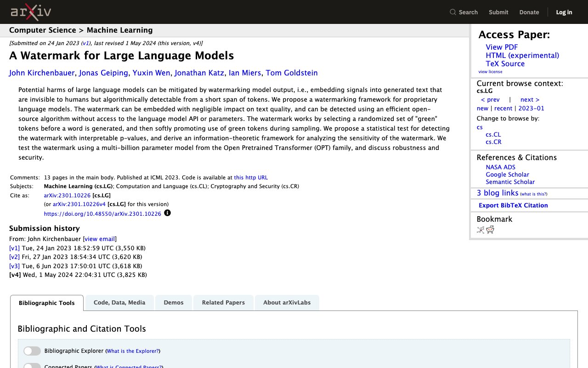Click the DOI info icon
This screenshot has height=368, width=588.
pos(167,213)
